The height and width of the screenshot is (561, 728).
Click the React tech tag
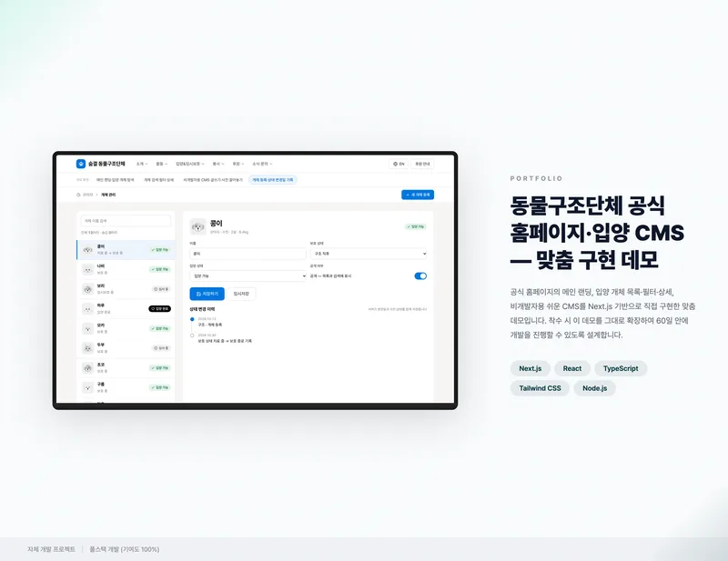click(572, 368)
